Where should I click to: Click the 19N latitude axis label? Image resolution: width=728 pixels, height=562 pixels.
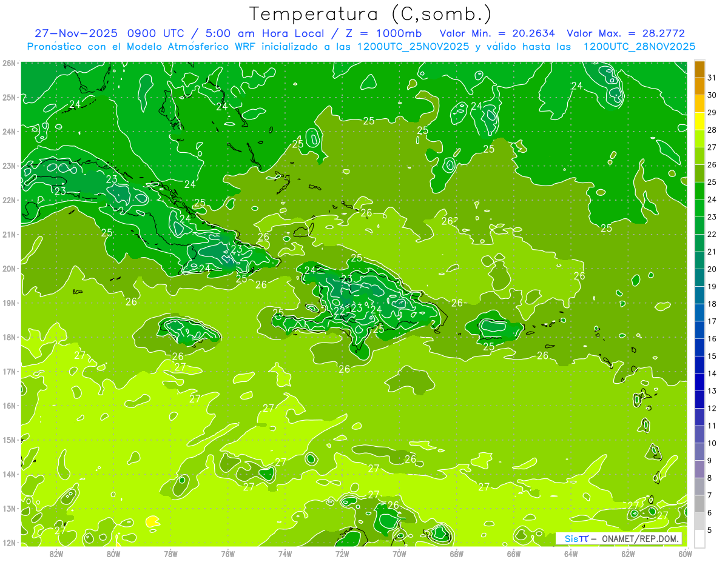coord(9,303)
